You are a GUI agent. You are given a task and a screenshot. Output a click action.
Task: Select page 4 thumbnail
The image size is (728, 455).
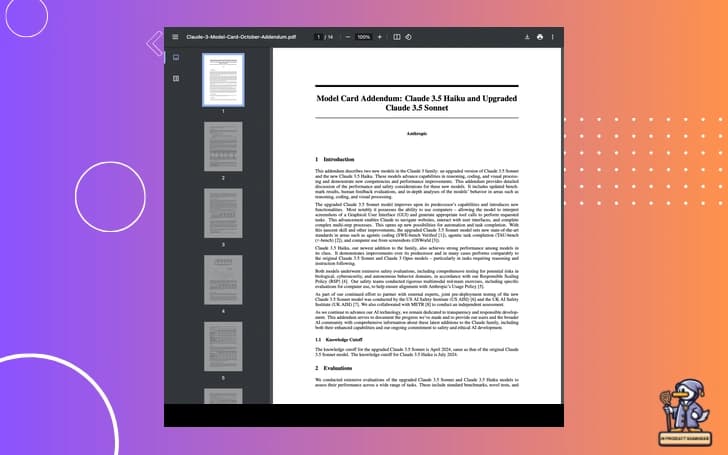tap(223, 280)
